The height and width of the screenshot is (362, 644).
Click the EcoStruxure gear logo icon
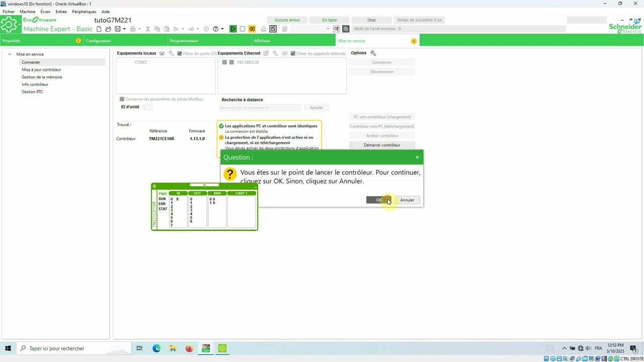coord(10,25)
